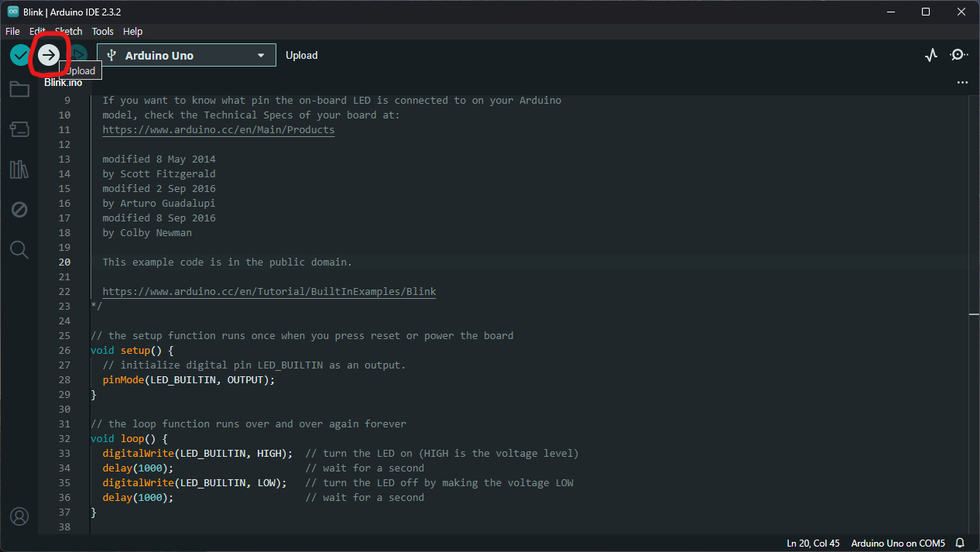Open the Arduino Uno board selector dropdown
The width and height of the screenshot is (980, 552).
(x=187, y=55)
